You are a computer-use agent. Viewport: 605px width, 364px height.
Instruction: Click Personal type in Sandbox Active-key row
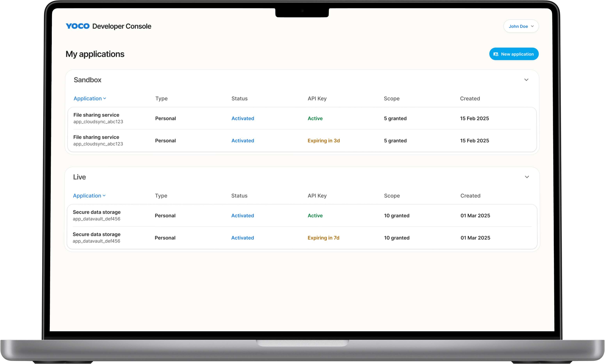pos(165,118)
